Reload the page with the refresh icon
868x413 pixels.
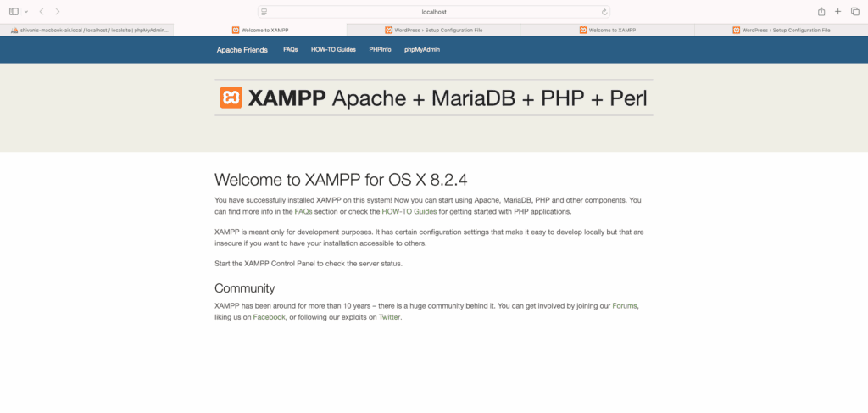point(604,12)
